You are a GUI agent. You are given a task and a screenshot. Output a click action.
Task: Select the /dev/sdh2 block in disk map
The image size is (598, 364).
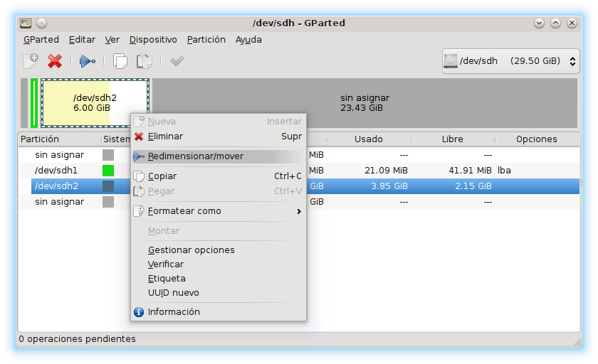(95, 103)
